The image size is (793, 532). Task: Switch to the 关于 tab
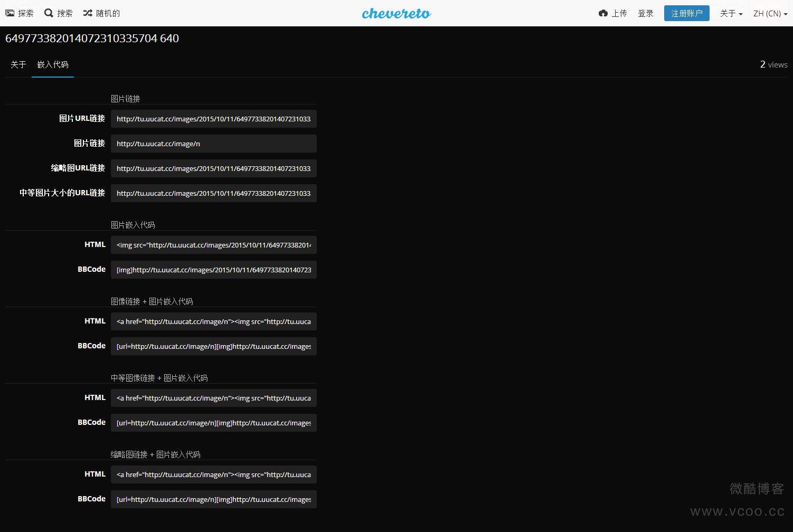[x=18, y=64]
